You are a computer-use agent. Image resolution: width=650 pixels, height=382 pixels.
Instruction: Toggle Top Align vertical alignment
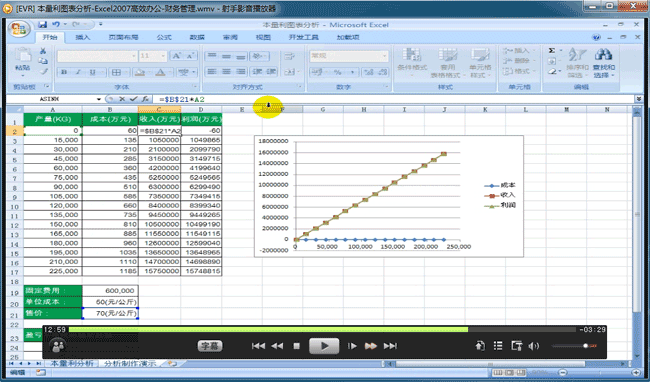pyautogui.click(x=212, y=56)
